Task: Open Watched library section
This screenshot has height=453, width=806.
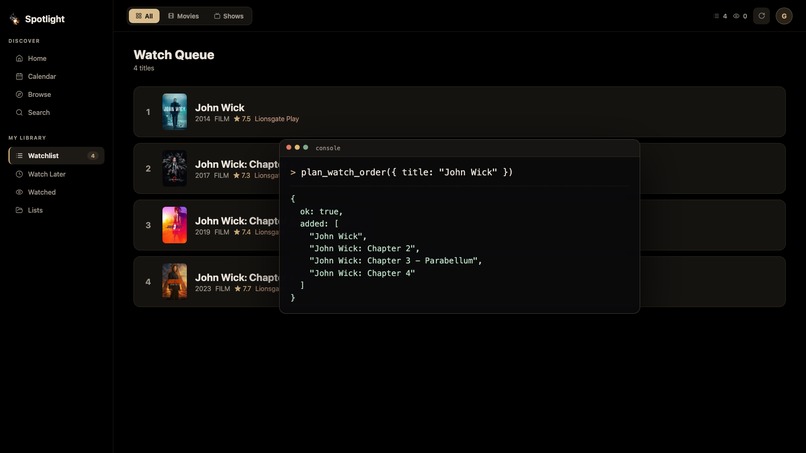Action: (57, 192)
